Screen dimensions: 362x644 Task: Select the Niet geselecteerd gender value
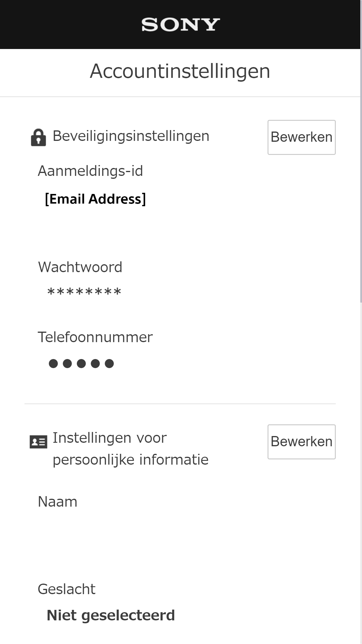pos(111,615)
